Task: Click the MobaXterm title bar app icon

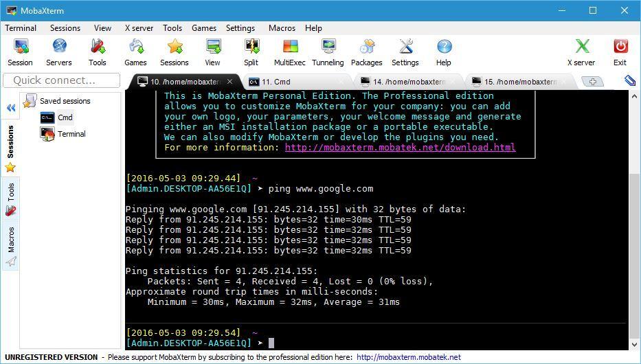Action: (11, 10)
